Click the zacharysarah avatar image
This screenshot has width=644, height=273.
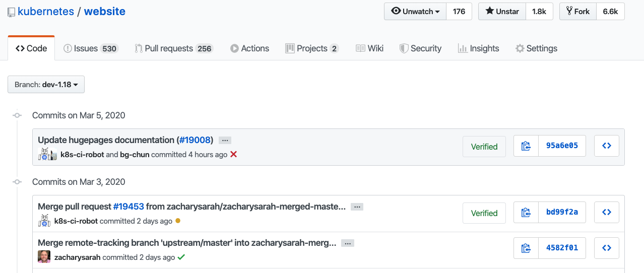44,257
